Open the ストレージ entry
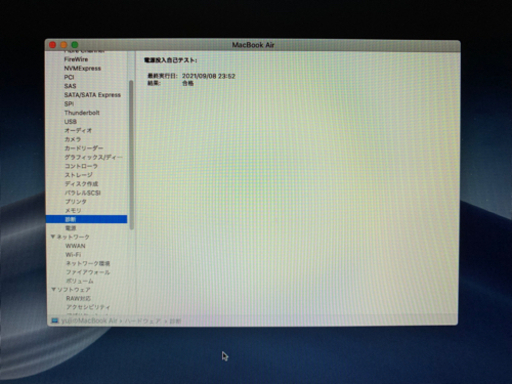This screenshot has width=512, height=384. (x=78, y=175)
